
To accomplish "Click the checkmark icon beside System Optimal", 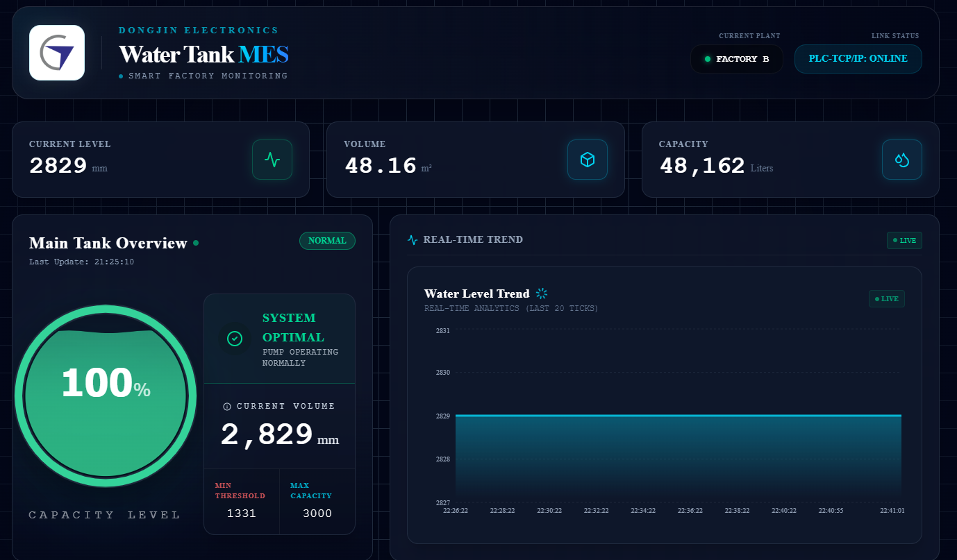I will [x=234, y=338].
